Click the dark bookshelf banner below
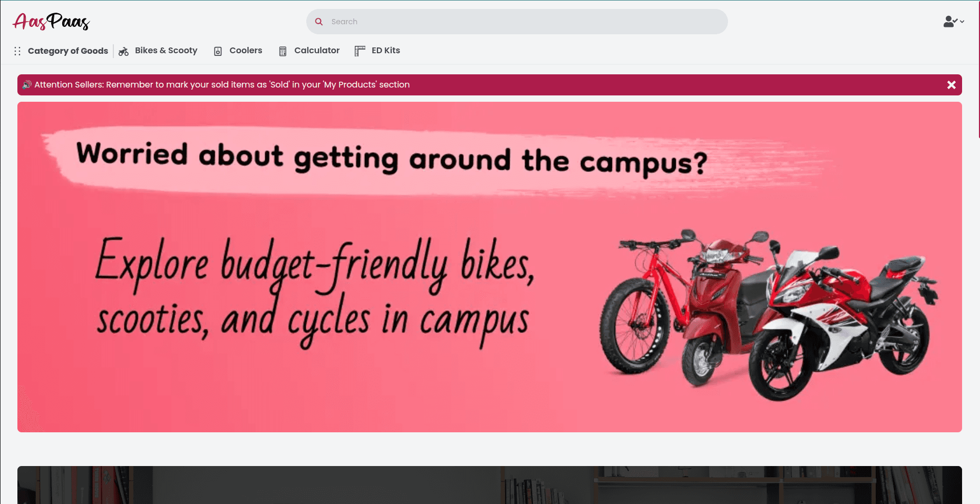980x504 pixels. click(x=489, y=484)
